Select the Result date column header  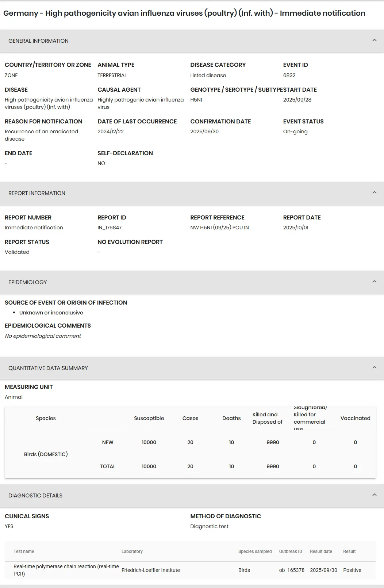point(321,551)
